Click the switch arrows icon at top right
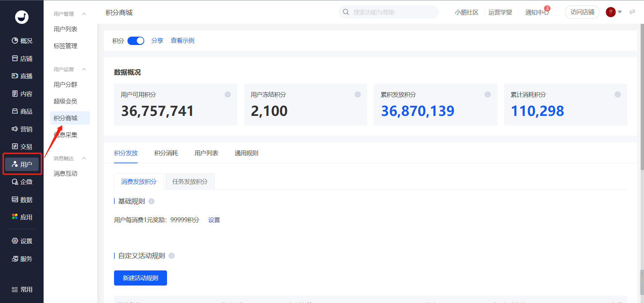The height and width of the screenshot is (303, 644). click(632, 12)
